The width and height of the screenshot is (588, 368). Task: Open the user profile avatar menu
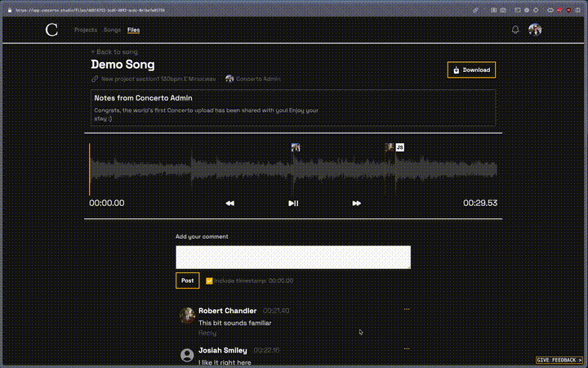coord(535,29)
